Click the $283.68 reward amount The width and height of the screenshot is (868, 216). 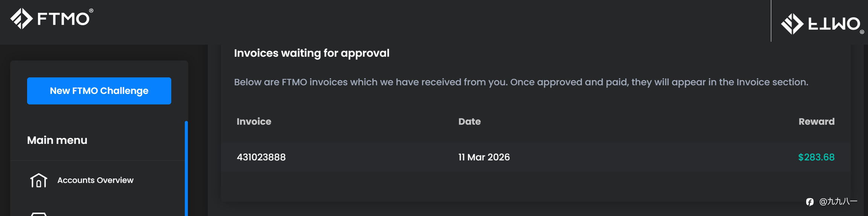pyautogui.click(x=816, y=157)
